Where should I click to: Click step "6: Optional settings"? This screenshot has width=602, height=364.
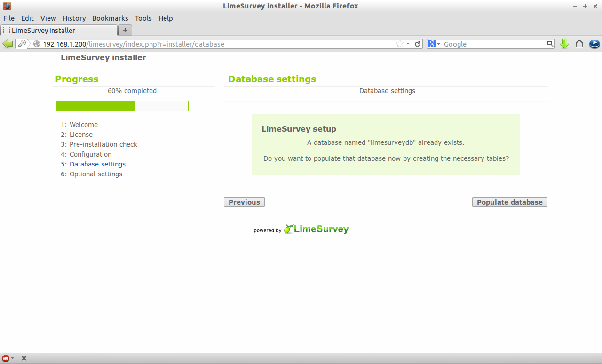[91, 174]
